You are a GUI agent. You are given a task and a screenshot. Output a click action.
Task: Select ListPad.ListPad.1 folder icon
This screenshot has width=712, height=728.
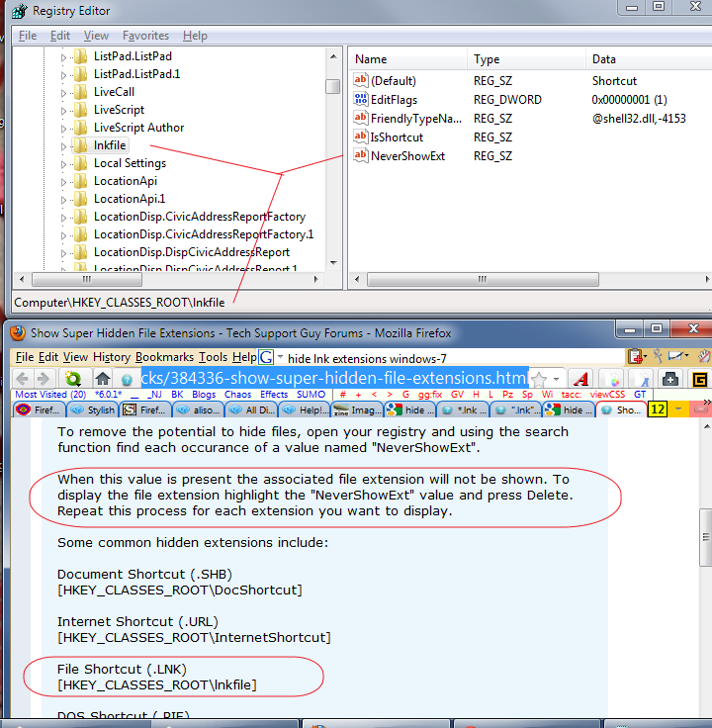pyautogui.click(x=81, y=74)
